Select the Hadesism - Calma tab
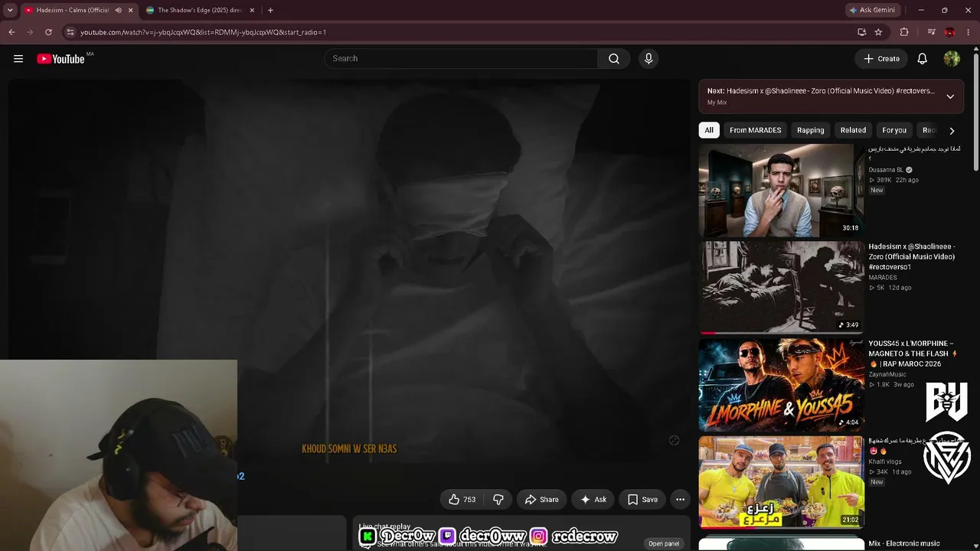Viewport: 980px width, 551px height. click(73, 10)
